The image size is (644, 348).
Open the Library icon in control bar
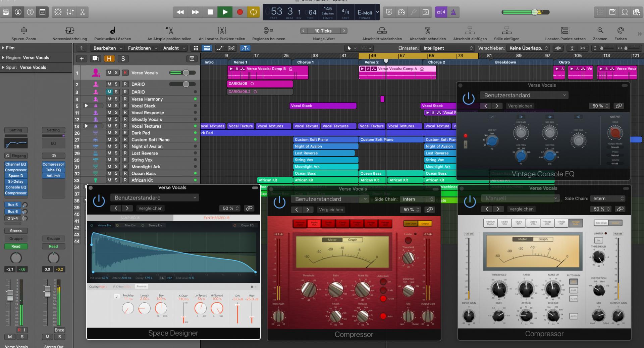[x=6, y=12]
